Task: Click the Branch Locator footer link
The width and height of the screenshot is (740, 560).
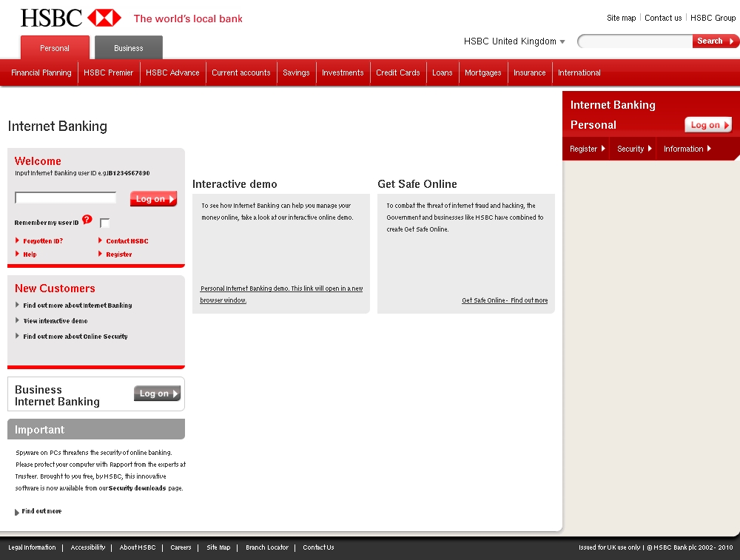Action: (x=267, y=547)
